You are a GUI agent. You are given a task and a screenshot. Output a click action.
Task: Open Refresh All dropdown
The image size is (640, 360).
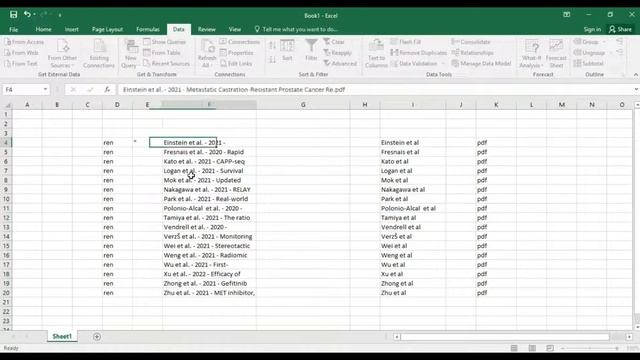pyautogui.click(x=207, y=53)
